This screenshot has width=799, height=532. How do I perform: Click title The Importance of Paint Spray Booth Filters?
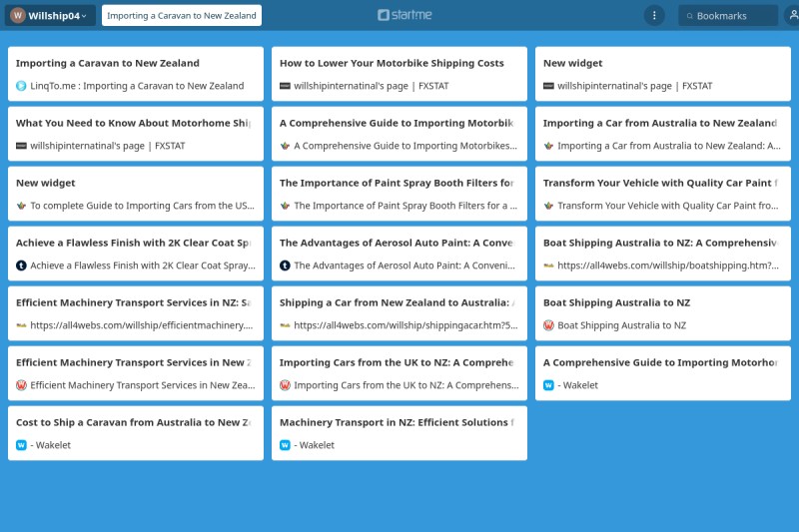click(x=397, y=183)
